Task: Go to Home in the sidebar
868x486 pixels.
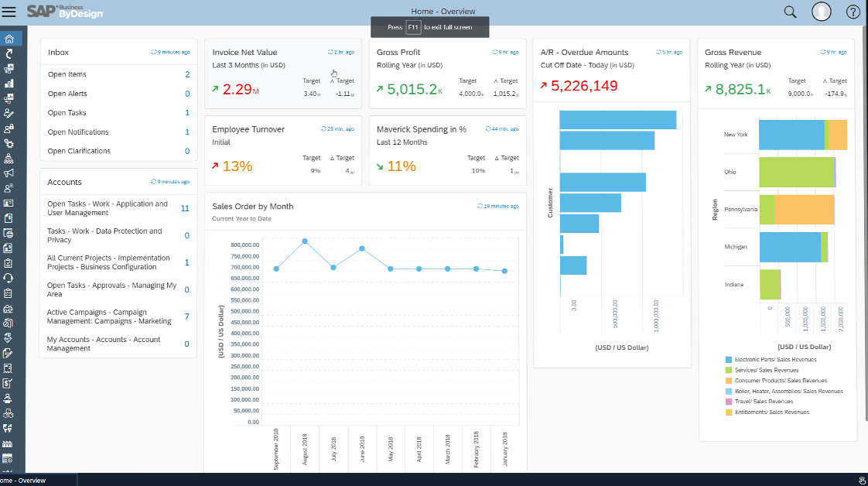Action: tap(9, 39)
